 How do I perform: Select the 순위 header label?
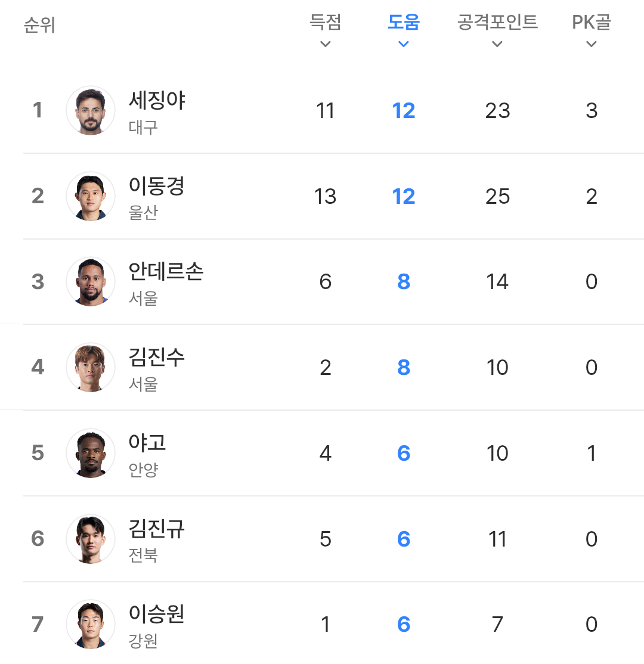(x=39, y=26)
